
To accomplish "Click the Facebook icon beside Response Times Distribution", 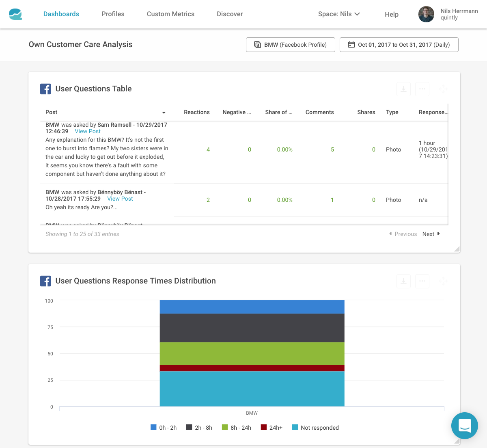I will 45,281.
